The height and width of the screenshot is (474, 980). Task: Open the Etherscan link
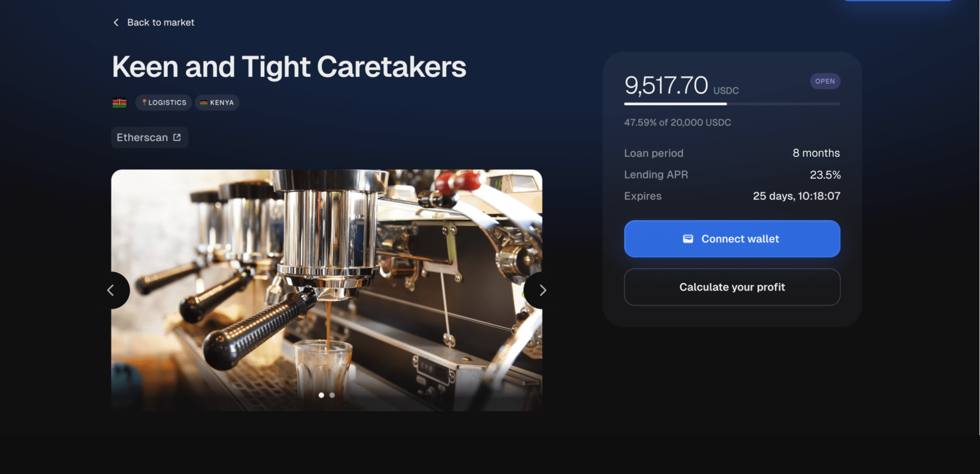(x=149, y=137)
